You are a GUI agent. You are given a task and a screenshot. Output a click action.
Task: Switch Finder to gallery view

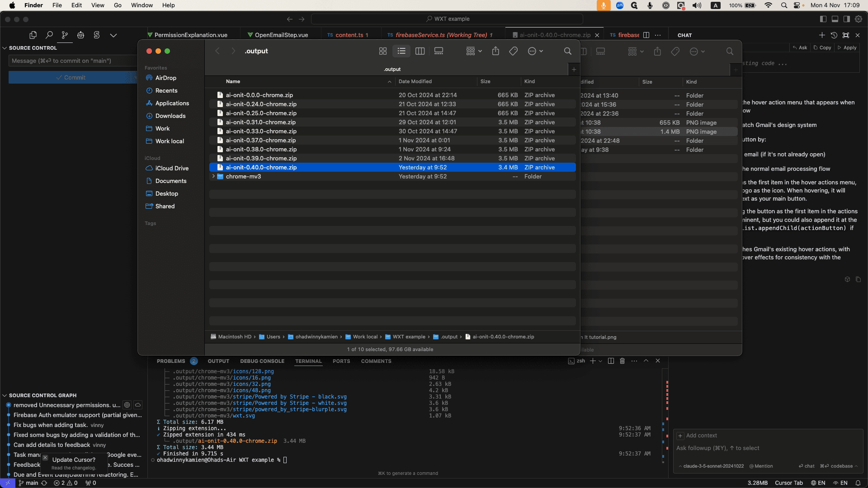pos(439,52)
